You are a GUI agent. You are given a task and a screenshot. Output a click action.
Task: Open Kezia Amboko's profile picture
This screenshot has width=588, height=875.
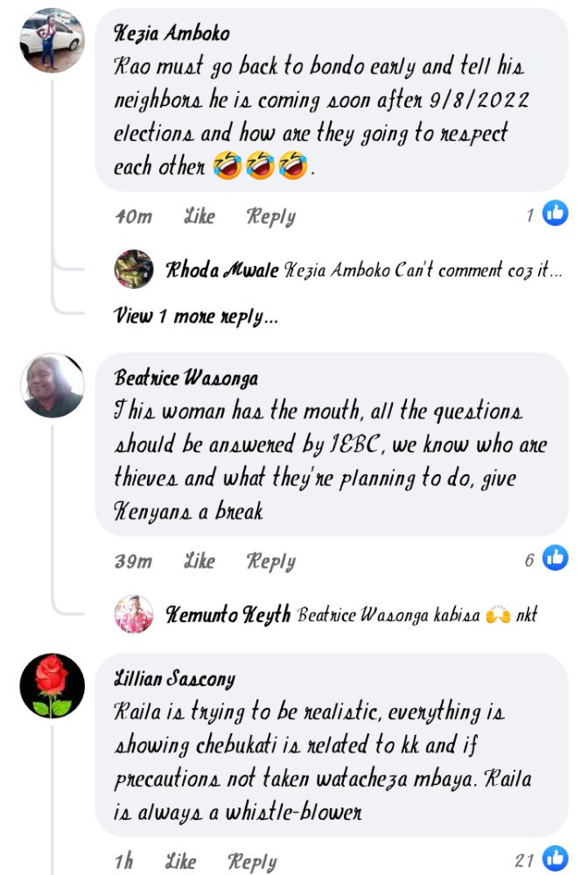(52, 40)
